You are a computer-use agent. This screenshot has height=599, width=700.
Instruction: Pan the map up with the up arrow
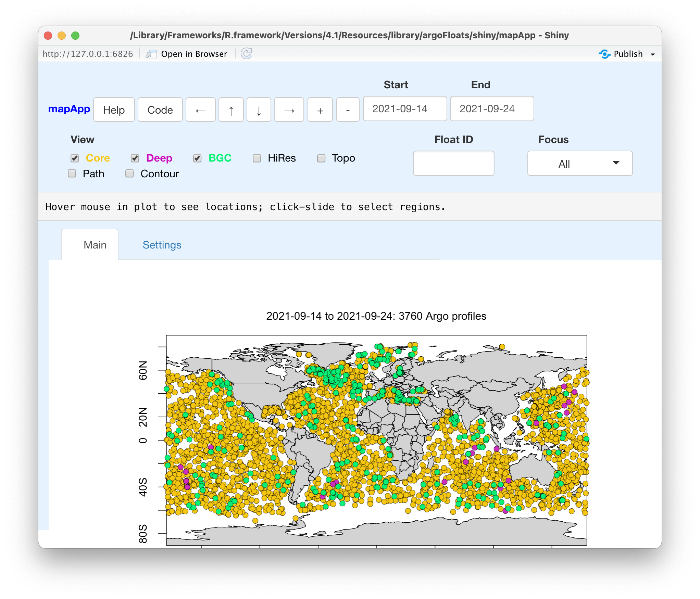[x=231, y=110]
